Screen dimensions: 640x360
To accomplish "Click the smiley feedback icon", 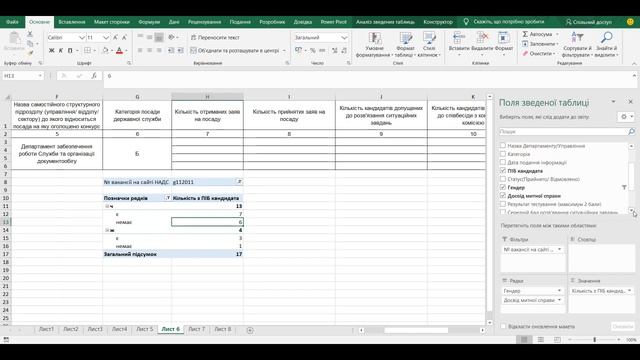I will click(x=630, y=22).
